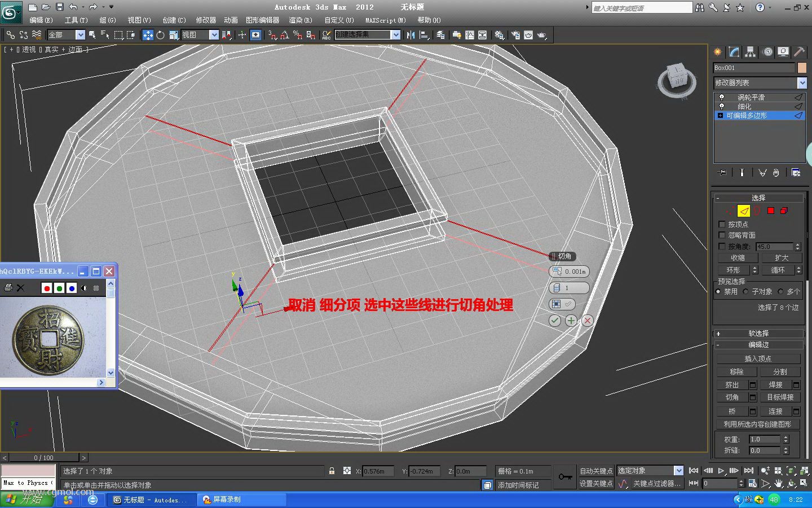Enable the Ignore Backfacing checkbox
Image resolution: width=812 pixels, height=508 pixels.
722,235
